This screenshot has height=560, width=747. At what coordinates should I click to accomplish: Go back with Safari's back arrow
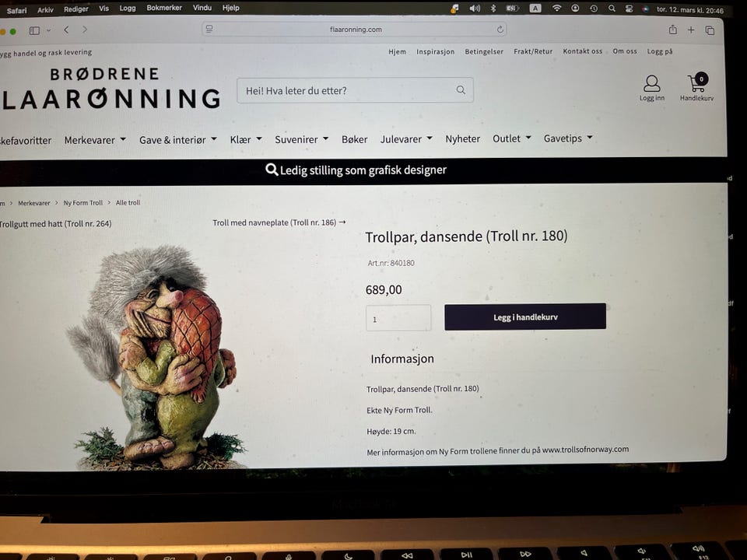point(66,30)
